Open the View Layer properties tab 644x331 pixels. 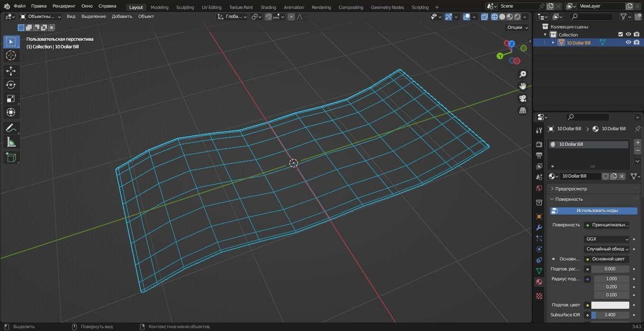[x=539, y=166]
